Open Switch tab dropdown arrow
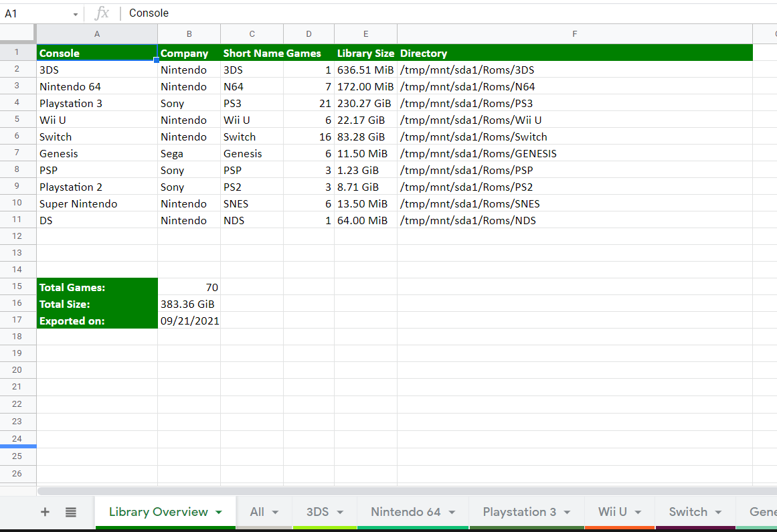This screenshot has width=777, height=532. 719,512
